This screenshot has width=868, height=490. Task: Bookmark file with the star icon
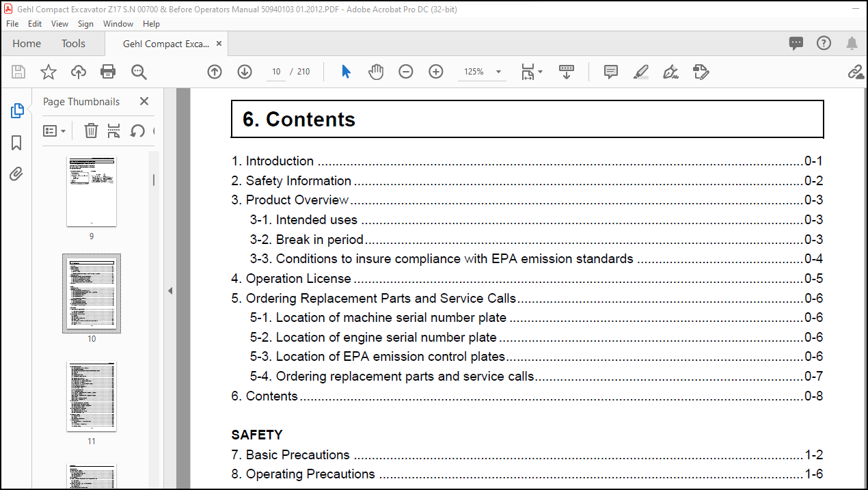[48, 72]
